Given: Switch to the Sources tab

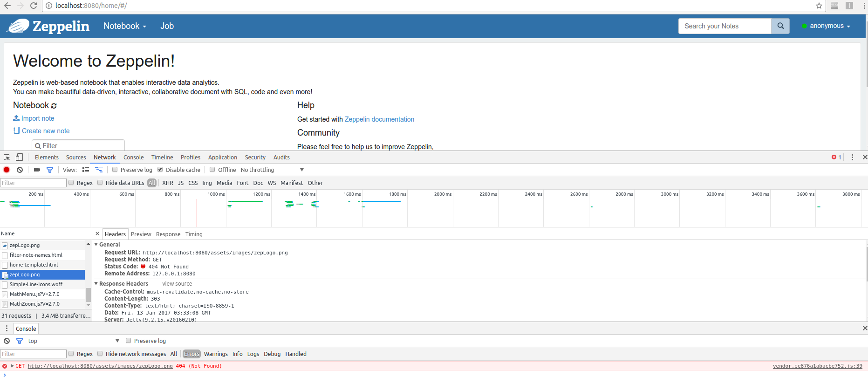Looking at the screenshot, I should [x=76, y=158].
